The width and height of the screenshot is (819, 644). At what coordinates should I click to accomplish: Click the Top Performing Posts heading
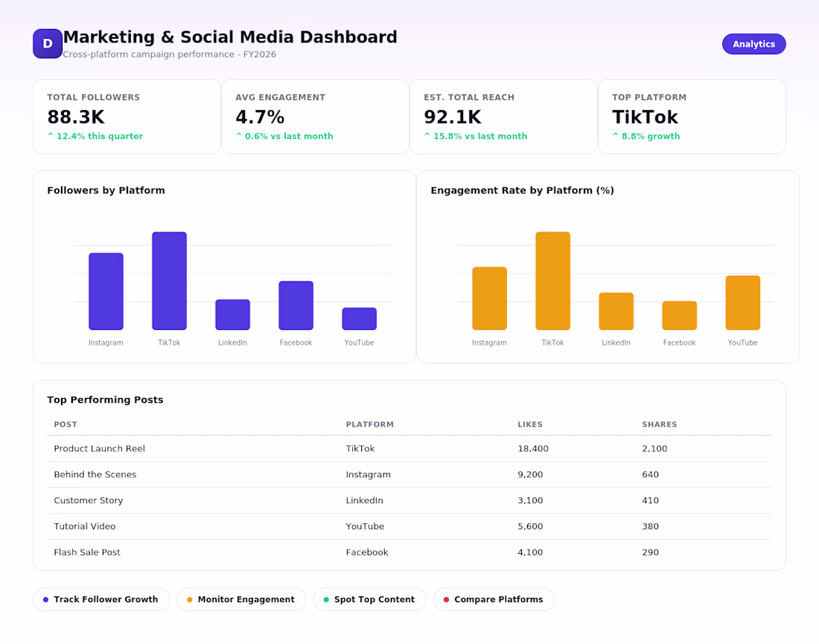(105, 400)
